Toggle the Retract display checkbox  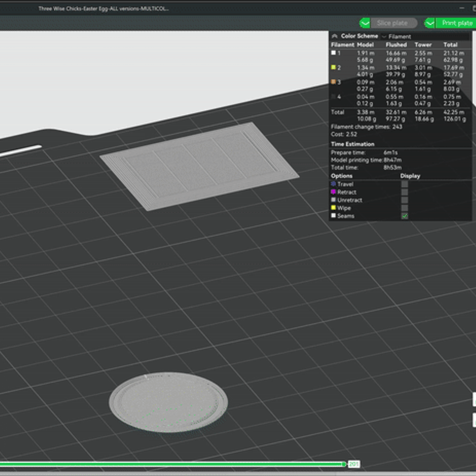tap(404, 192)
